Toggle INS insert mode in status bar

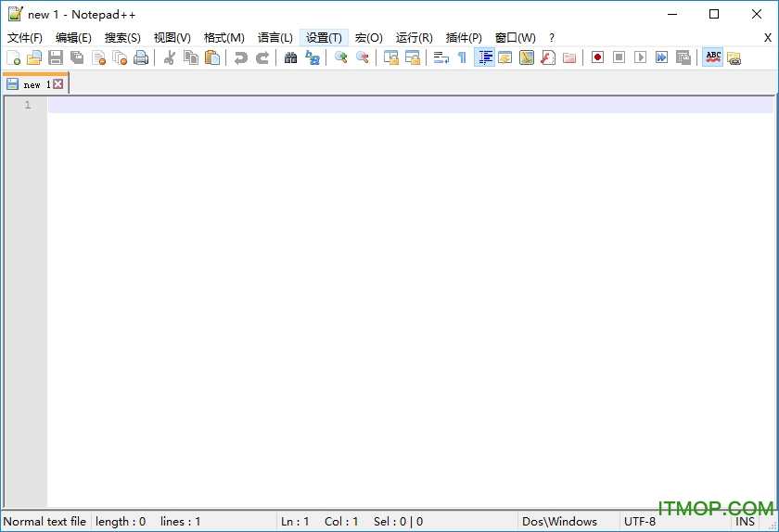click(x=745, y=522)
